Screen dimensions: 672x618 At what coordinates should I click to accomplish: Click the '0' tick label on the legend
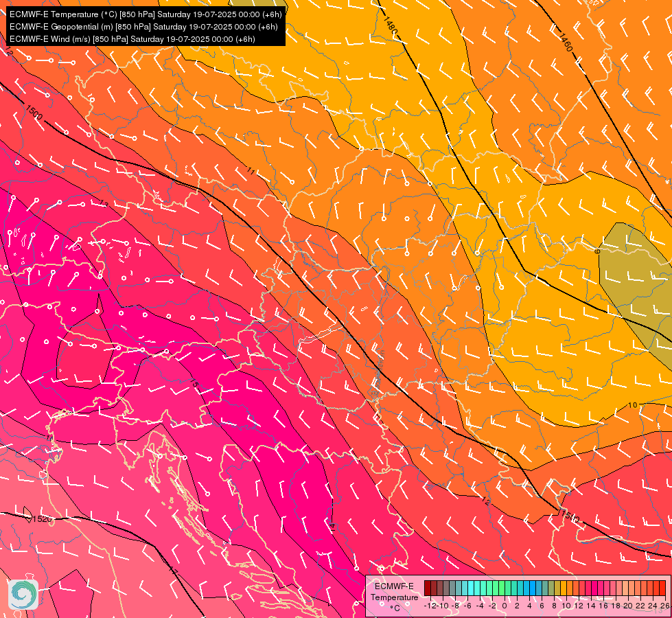tap(505, 606)
